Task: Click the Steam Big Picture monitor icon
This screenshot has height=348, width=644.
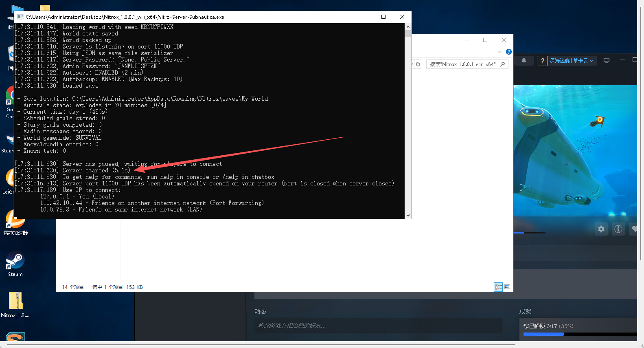Action: click(x=606, y=61)
